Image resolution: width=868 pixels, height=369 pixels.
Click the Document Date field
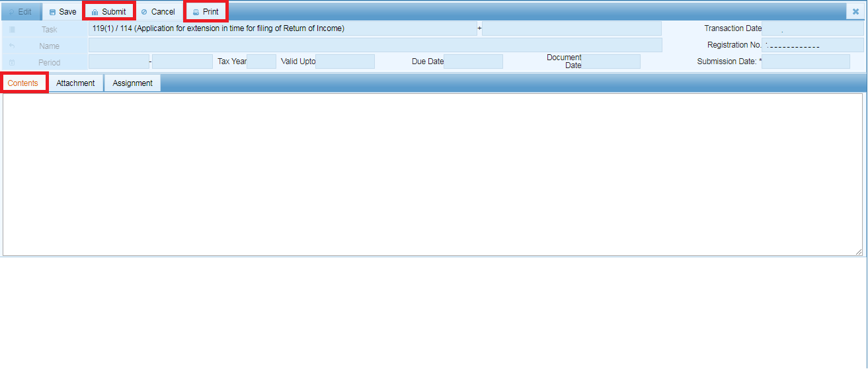(x=610, y=61)
